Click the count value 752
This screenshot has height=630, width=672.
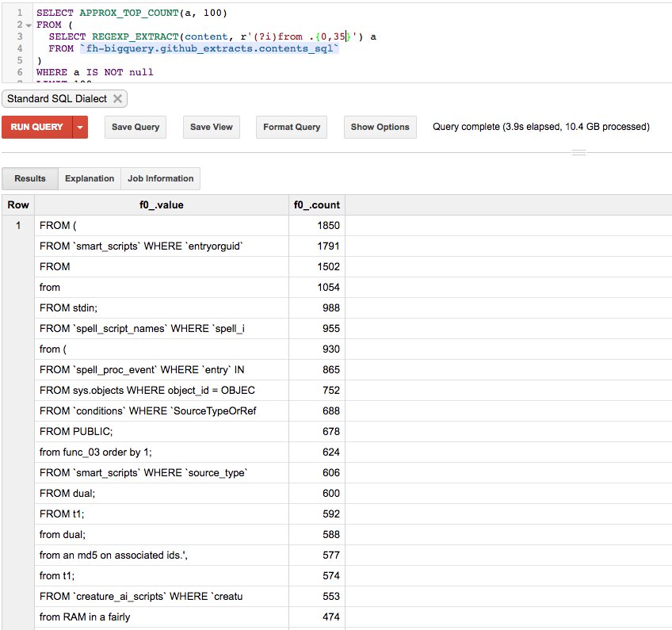point(331,391)
